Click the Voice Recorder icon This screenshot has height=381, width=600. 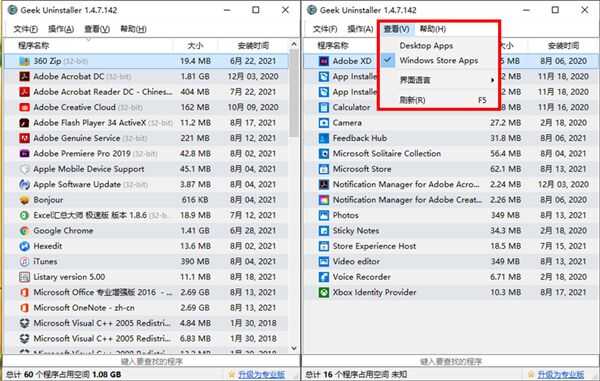click(324, 277)
